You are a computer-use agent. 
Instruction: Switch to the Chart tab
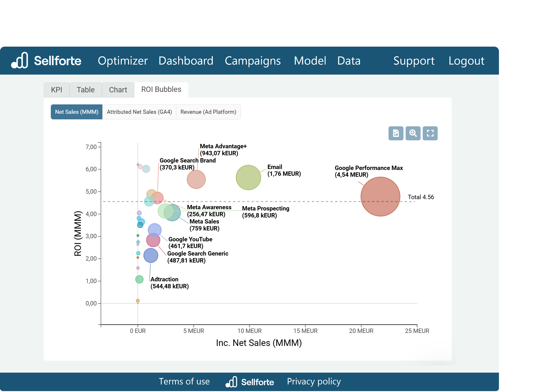click(118, 90)
